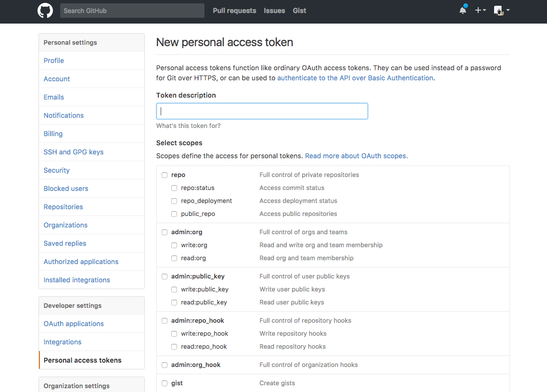Open the user avatar menu
Viewport: 547px width, 392px height.
click(502, 11)
